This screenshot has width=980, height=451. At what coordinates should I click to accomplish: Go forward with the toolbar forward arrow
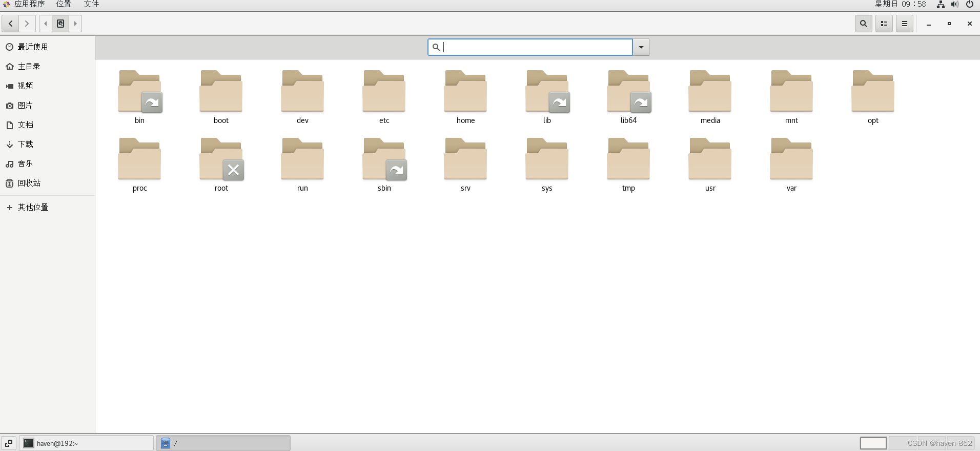pos(27,24)
